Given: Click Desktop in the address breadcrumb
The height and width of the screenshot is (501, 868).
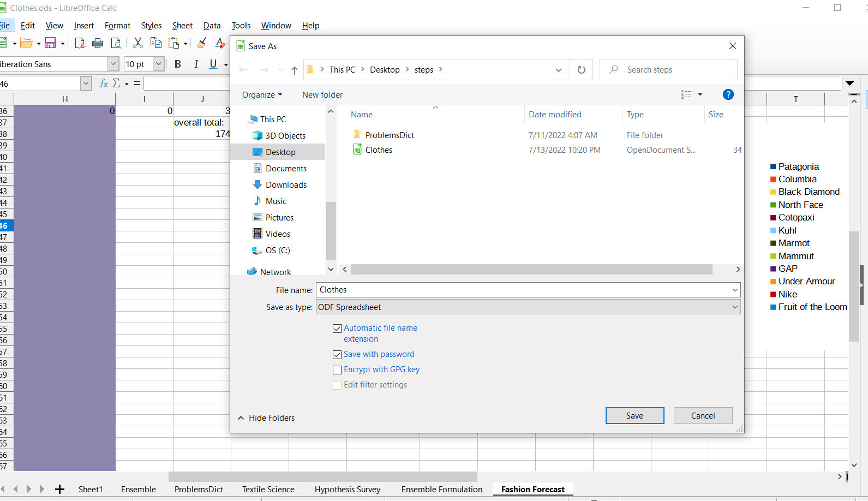Looking at the screenshot, I should (x=385, y=70).
